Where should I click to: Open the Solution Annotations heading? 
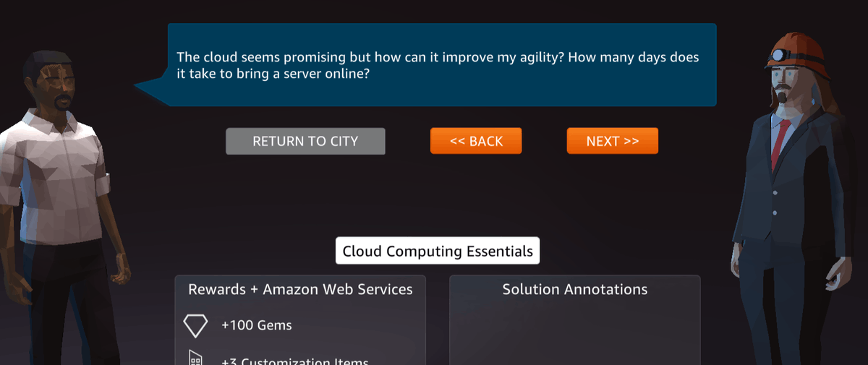click(575, 289)
